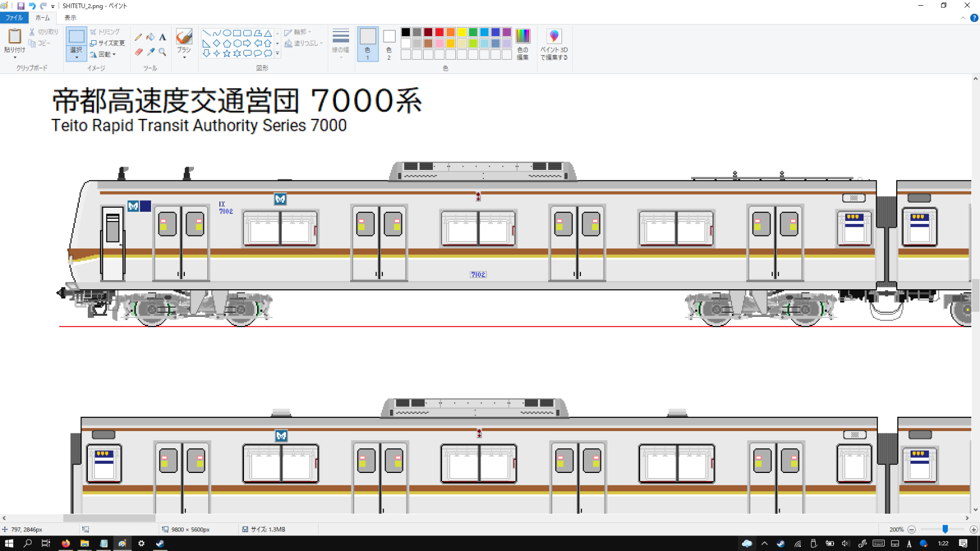Switch active color to 色 2
This screenshot has height=551, width=980.
(x=389, y=44)
